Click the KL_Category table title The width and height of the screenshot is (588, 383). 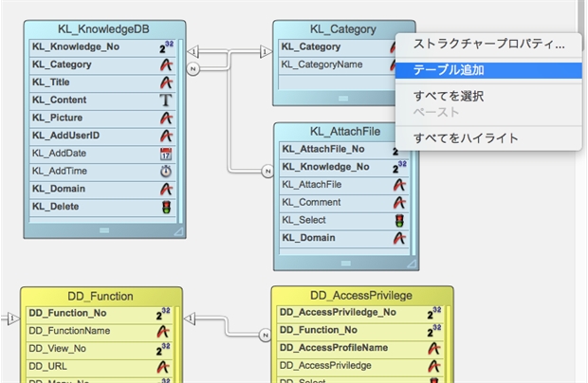(342, 28)
